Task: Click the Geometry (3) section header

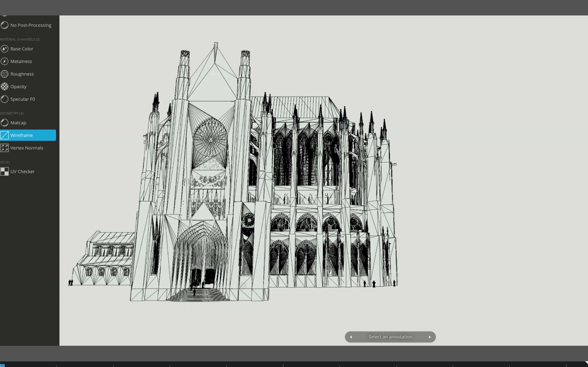Action: (x=12, y=113)
